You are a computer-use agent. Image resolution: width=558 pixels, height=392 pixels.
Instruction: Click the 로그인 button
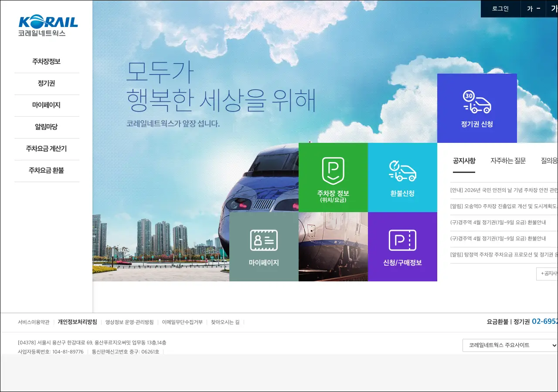pyautogui.click(x=500, y=9)
